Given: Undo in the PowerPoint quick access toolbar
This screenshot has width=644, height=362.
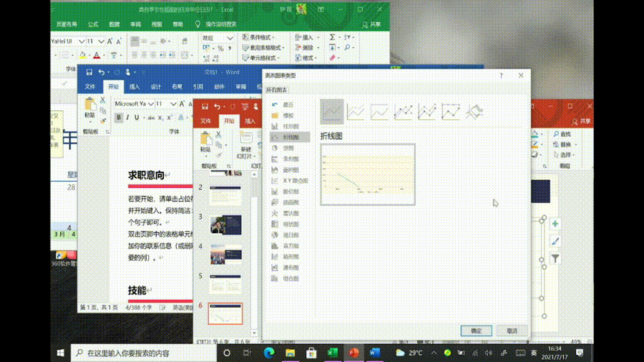Looking at the screenshot, I should (x=217, y=107).
